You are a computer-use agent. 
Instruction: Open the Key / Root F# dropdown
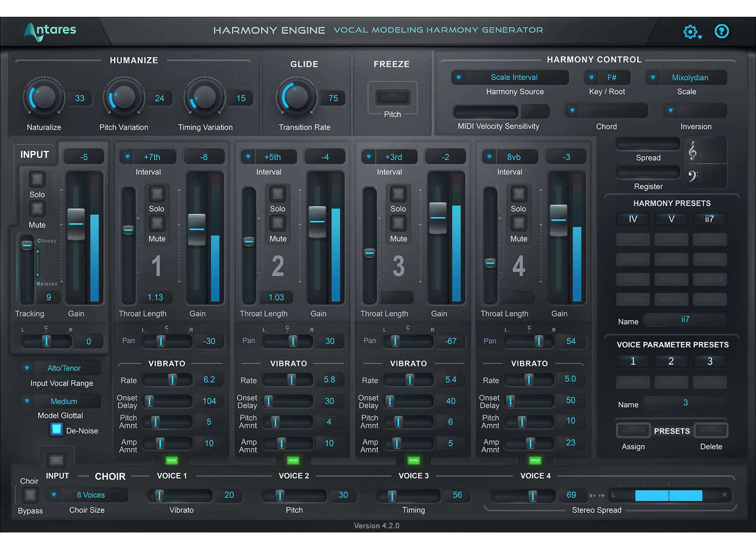607,78
